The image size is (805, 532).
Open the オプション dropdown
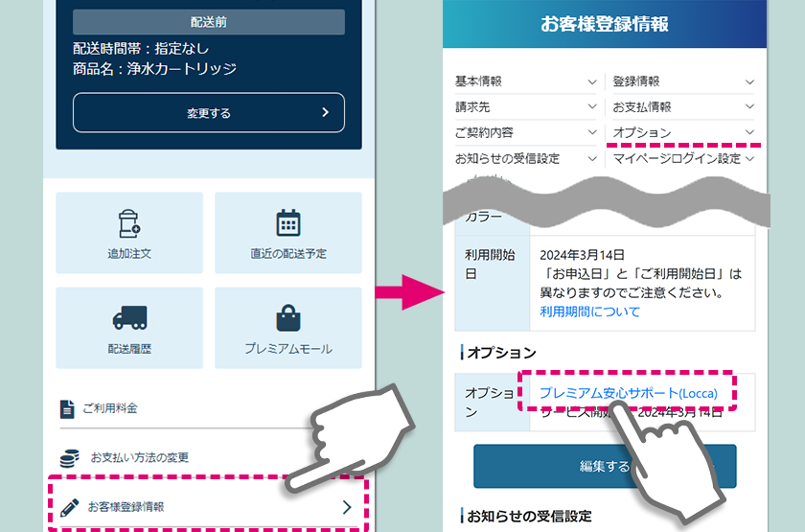point(682,132)
